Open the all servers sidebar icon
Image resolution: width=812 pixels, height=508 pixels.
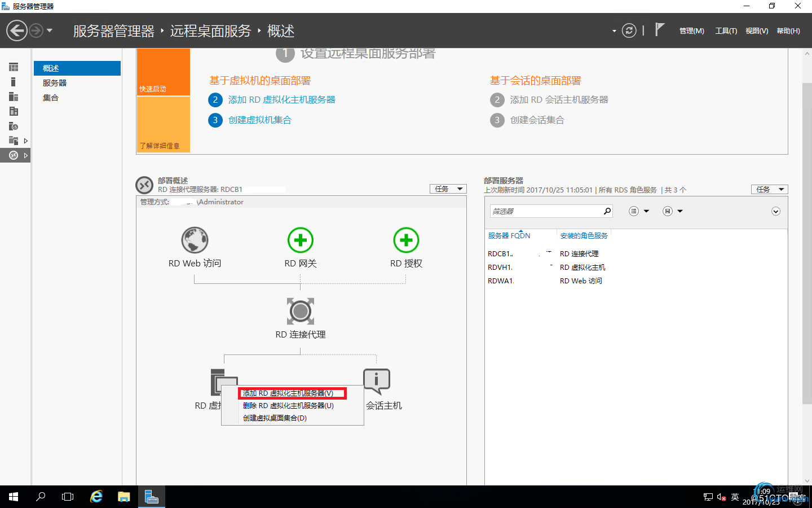click(x=14, y=97)
